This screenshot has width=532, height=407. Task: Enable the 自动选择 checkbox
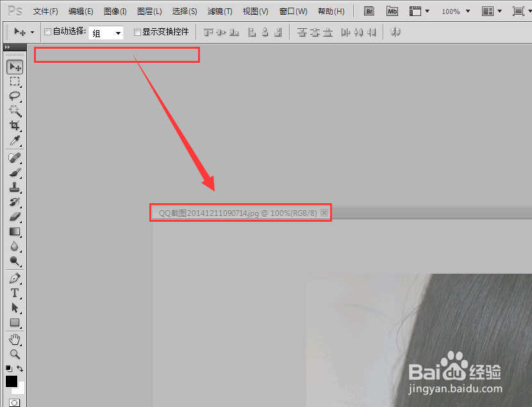click(48, 32)
